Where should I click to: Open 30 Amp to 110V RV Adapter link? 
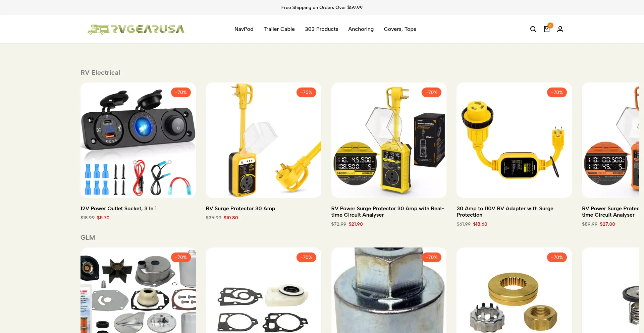505,212
